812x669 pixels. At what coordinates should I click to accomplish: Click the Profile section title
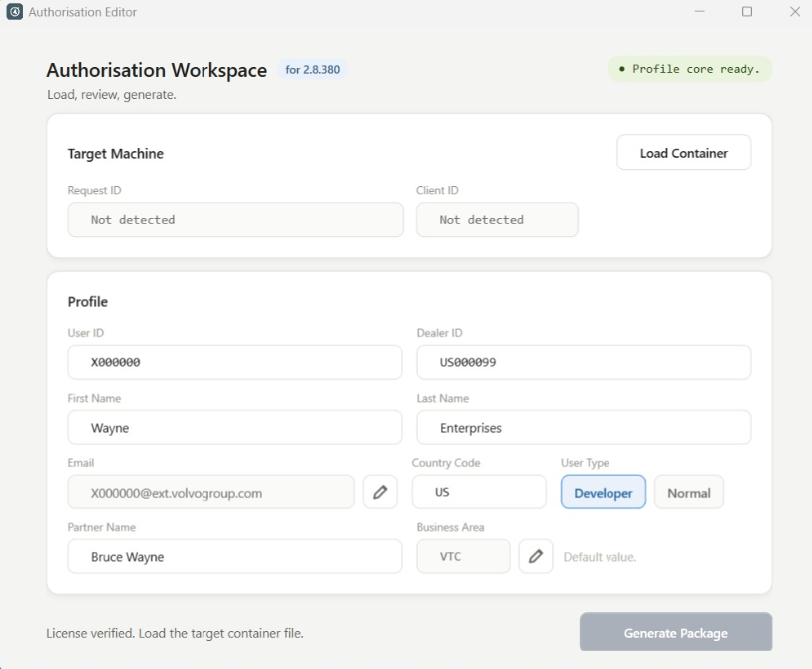point(88,302)
